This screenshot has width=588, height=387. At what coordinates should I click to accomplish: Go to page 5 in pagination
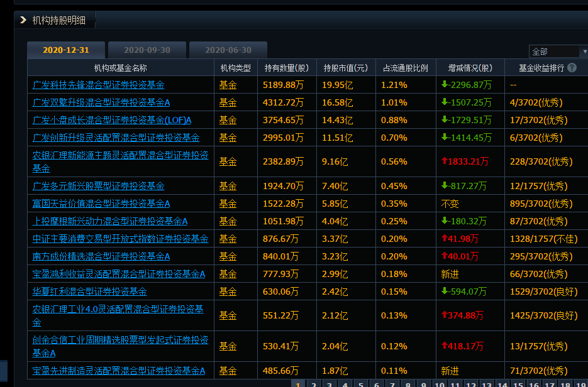361,384
